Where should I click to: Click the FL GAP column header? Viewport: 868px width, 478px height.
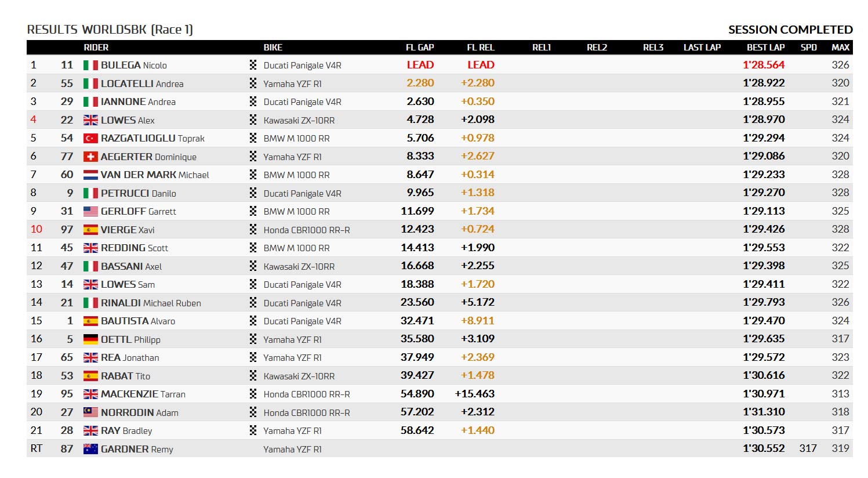coord(420,48)
